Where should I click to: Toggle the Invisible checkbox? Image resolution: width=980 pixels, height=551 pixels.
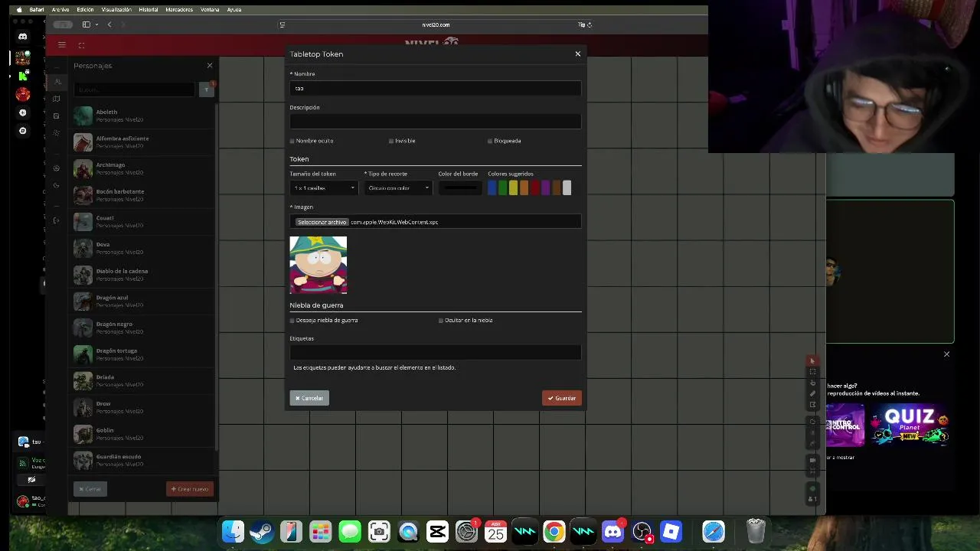pos(391,141)
